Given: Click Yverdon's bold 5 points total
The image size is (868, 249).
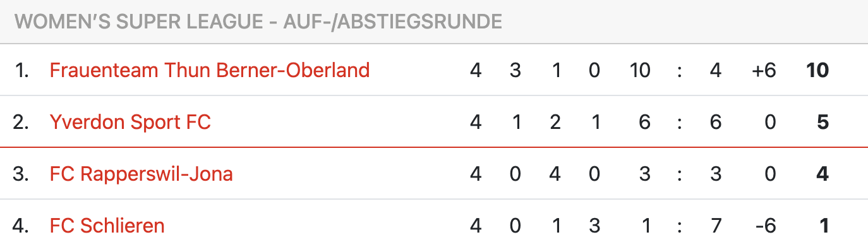Looking at the screenshot, I should coord(823,121).
